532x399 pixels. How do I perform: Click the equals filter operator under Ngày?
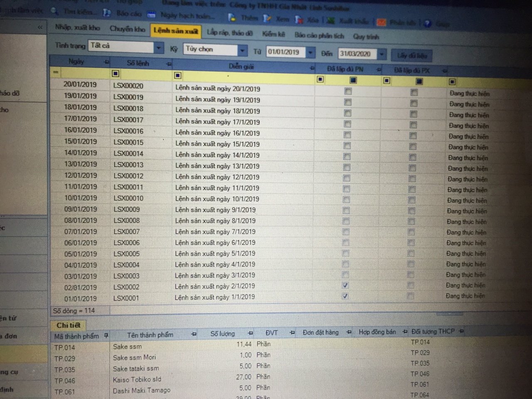point(56,72)
